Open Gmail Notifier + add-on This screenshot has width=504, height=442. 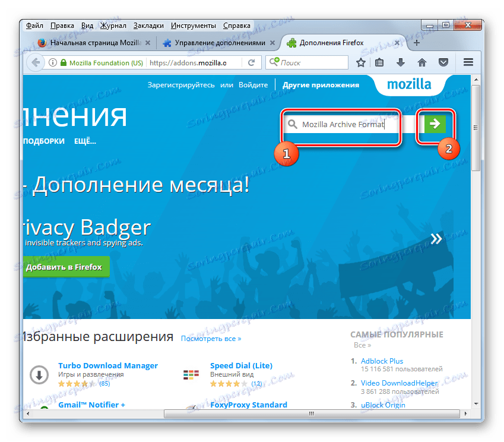click(91, 405)
